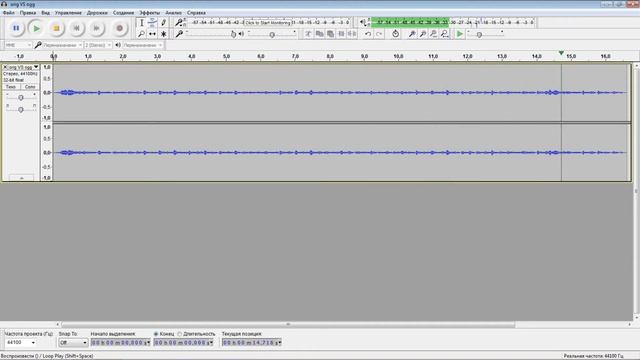This screenshot has height=360, width=640.
Task: Adjust the track pan slider
Action: [21, 109]
